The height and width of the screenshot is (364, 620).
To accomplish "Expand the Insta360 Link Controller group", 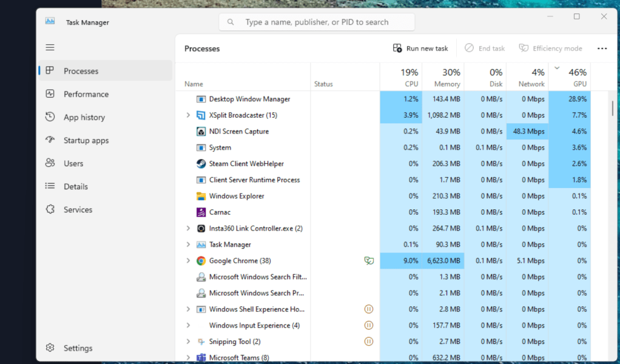I will click(188, 229).
